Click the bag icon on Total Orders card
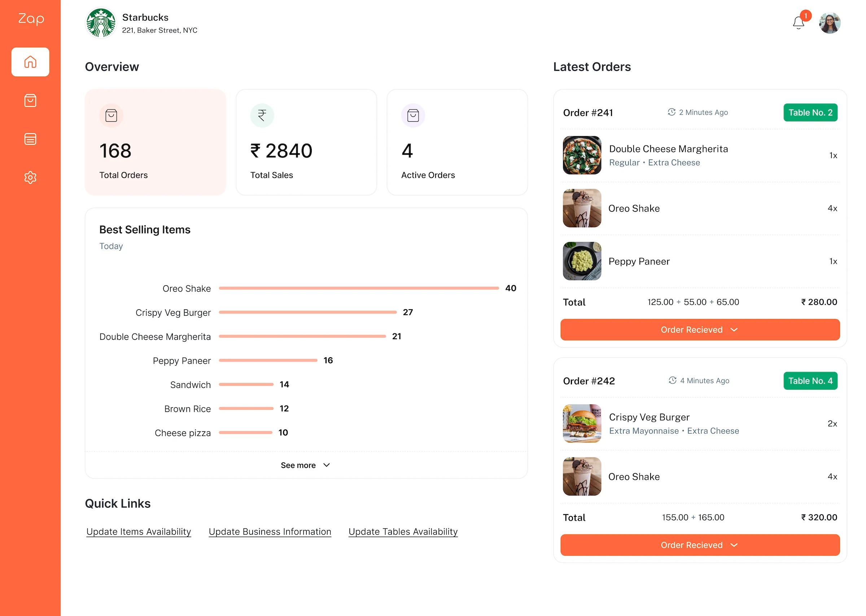The width and height of the screenshot is (866, 616). (x=111, y=115)
